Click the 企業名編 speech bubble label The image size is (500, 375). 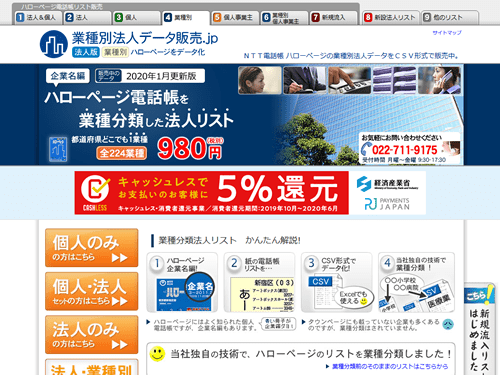point(68,76)
